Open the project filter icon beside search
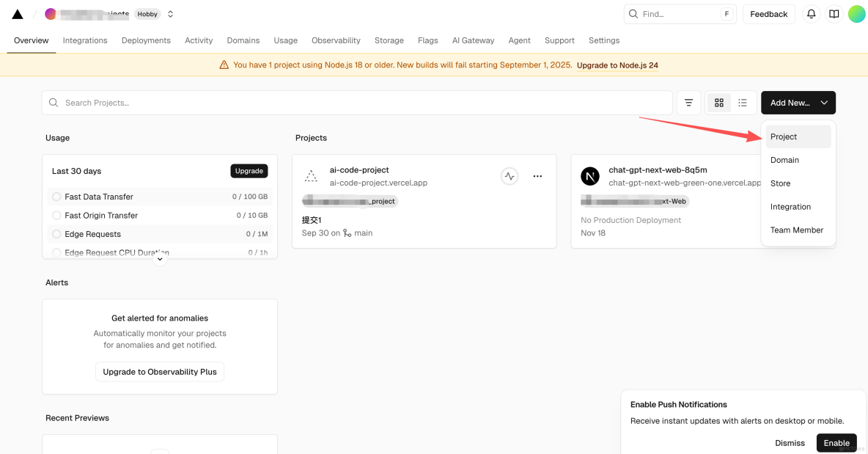868x454 pixels. (688, 103)
